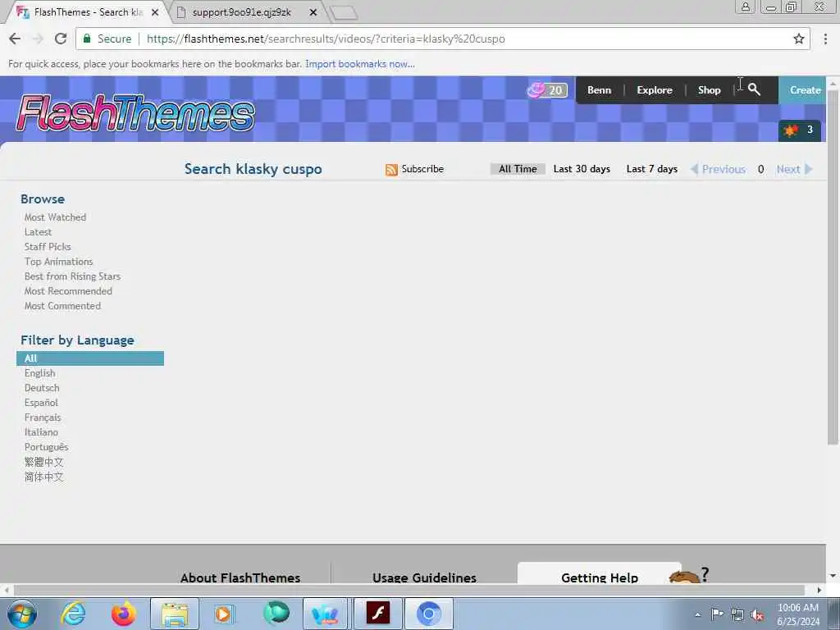
Task: Browse Staff Picks
Action: pos(48,247)
